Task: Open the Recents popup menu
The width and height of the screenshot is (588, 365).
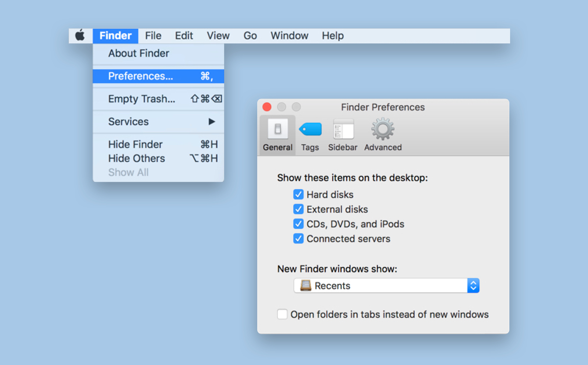Action: (x=387, y=286)
